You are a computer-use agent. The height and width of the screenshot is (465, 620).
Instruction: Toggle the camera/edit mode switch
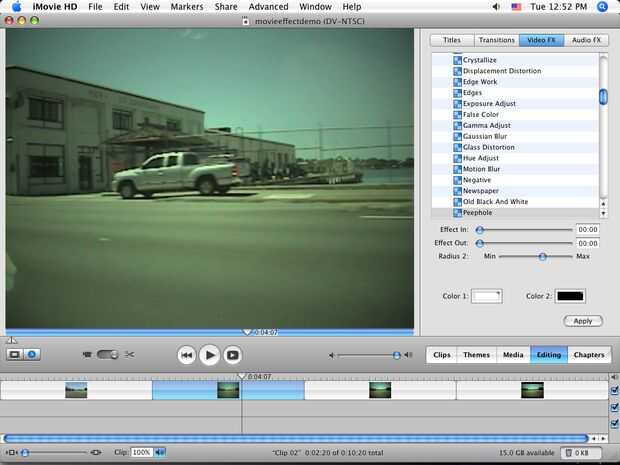pos(107,354)
